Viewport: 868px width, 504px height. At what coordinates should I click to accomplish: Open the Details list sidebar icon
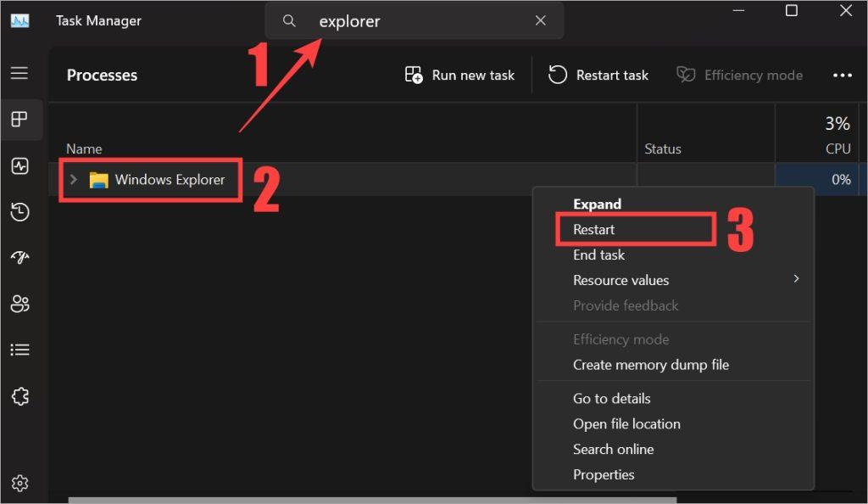(x=20, y=350)
